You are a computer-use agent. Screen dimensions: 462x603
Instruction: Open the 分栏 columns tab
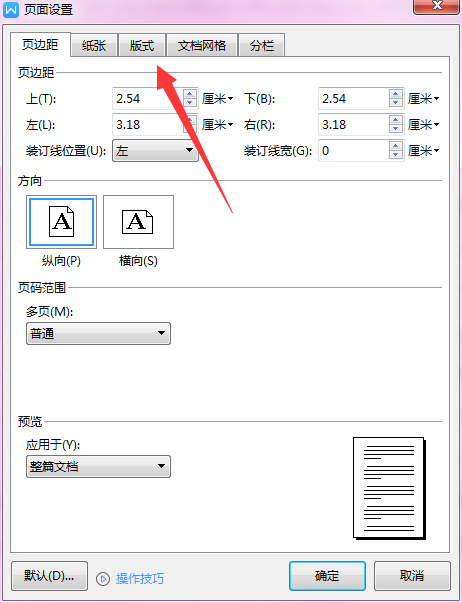click(x=262, y=45)
